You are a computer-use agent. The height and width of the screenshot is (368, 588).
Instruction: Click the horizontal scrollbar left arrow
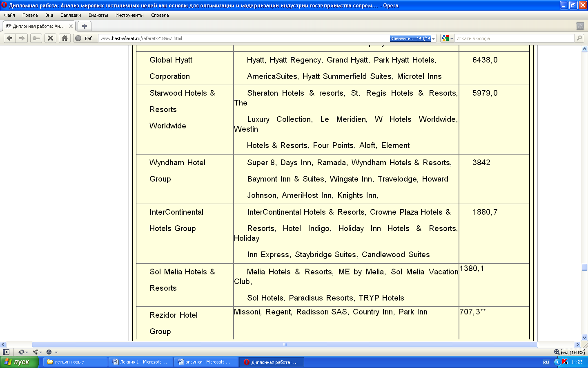[3, 344]
